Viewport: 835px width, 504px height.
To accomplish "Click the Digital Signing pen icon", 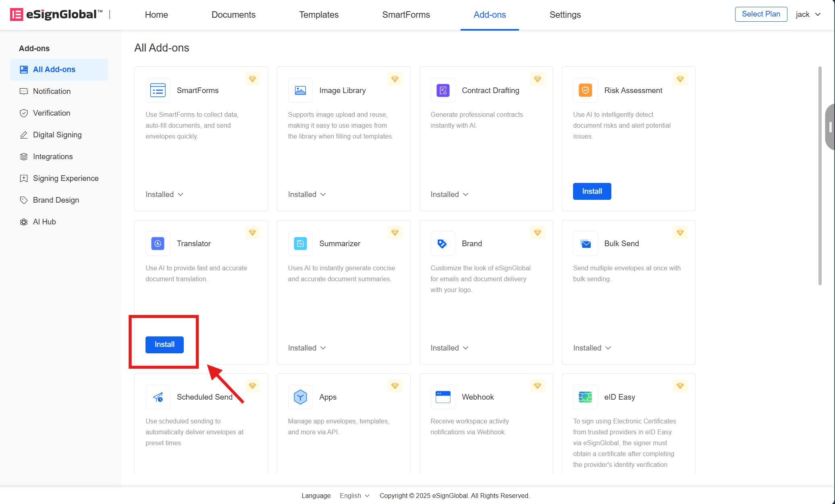I will pyautogui.click(x=24, y=135).
